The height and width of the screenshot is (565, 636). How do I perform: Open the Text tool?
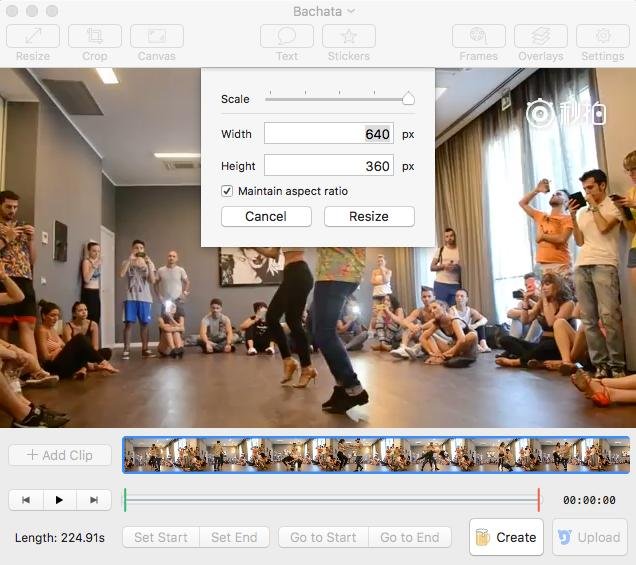[287, 36]
